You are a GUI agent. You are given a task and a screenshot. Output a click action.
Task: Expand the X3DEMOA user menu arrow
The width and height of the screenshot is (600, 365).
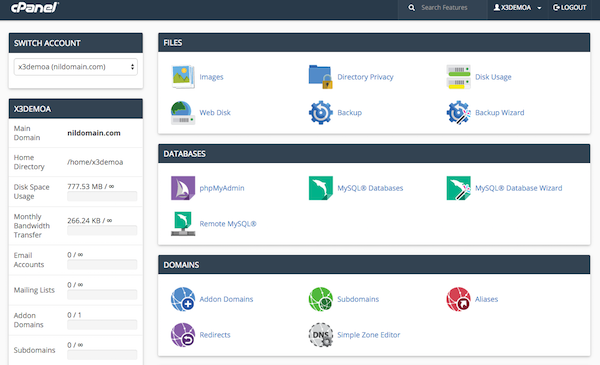click(539, 8)
